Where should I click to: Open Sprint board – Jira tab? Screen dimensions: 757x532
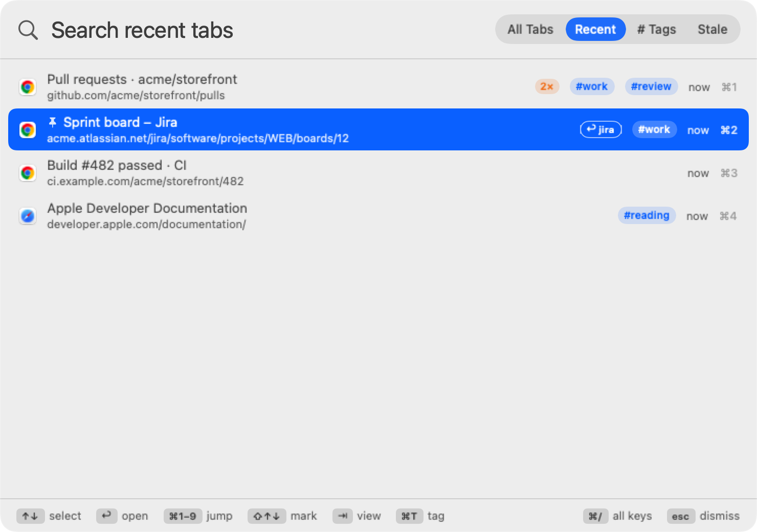click(379, 129)
